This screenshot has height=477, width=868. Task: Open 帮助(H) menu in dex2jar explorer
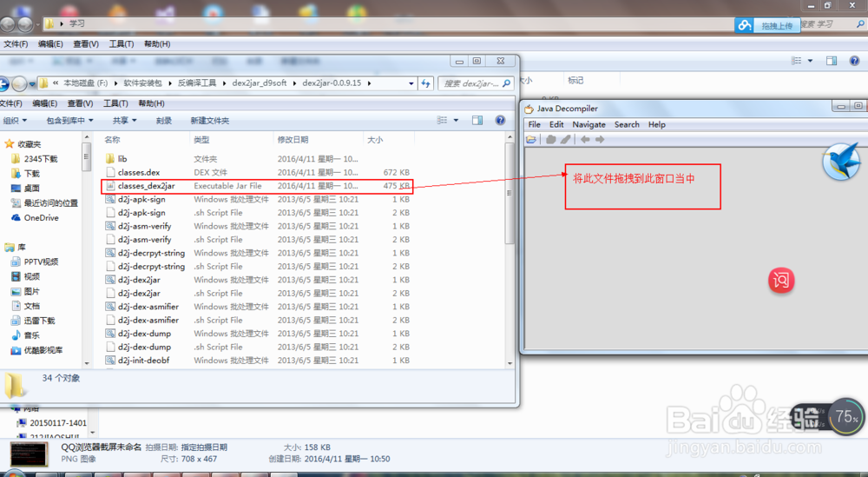tap(151, 103)
